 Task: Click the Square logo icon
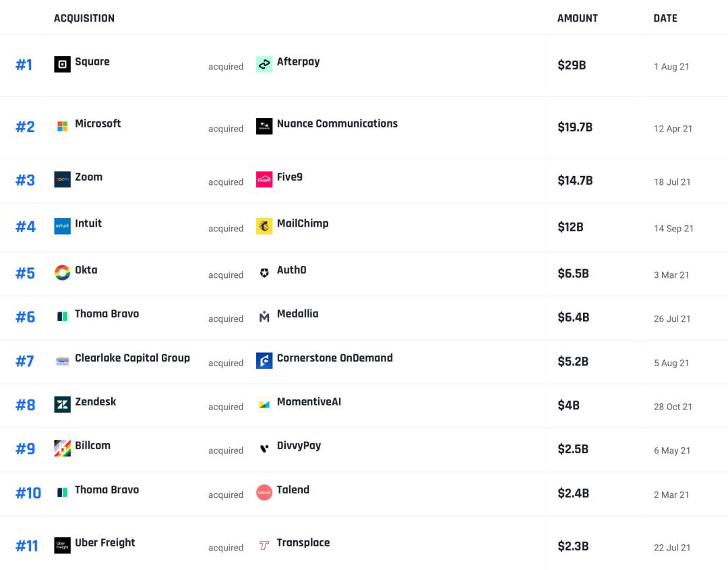click(x=62, y=65)
